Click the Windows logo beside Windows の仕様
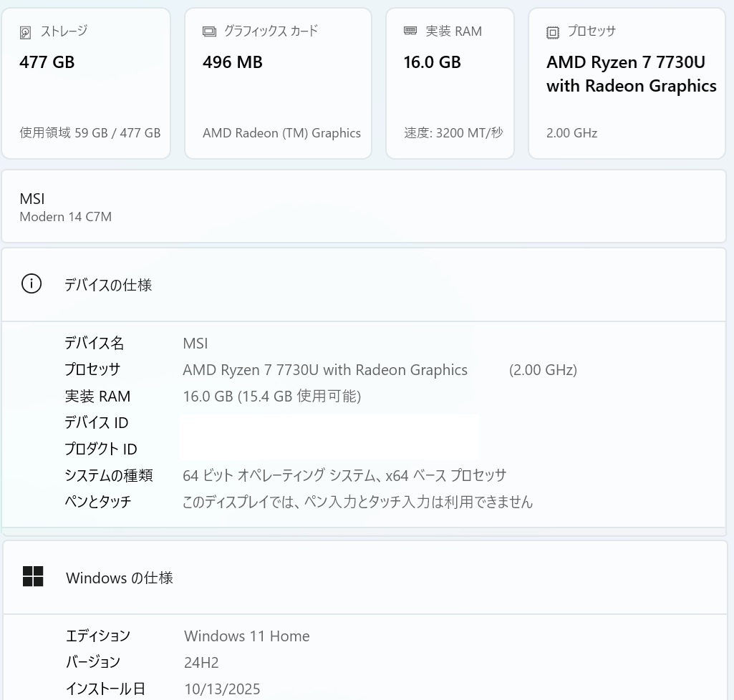This screenshot has width=734, height=700. [33, 577]
